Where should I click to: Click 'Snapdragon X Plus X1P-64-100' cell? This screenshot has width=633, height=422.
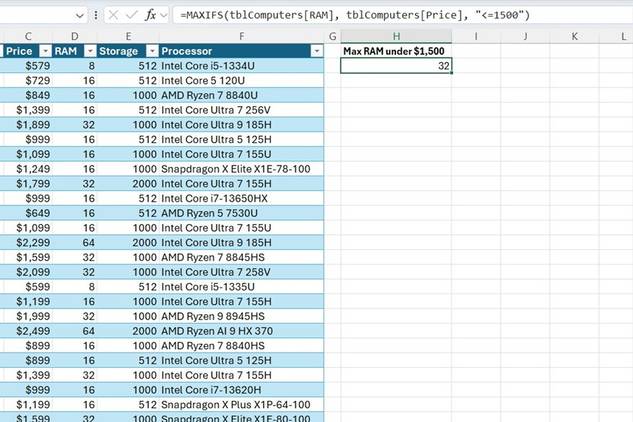(x=241, y=405)
